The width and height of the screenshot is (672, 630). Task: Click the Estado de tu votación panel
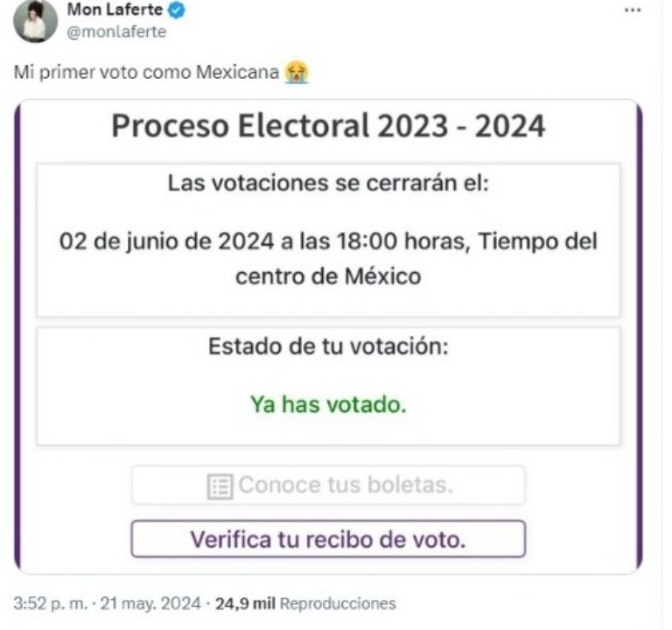tap(328, 387)
